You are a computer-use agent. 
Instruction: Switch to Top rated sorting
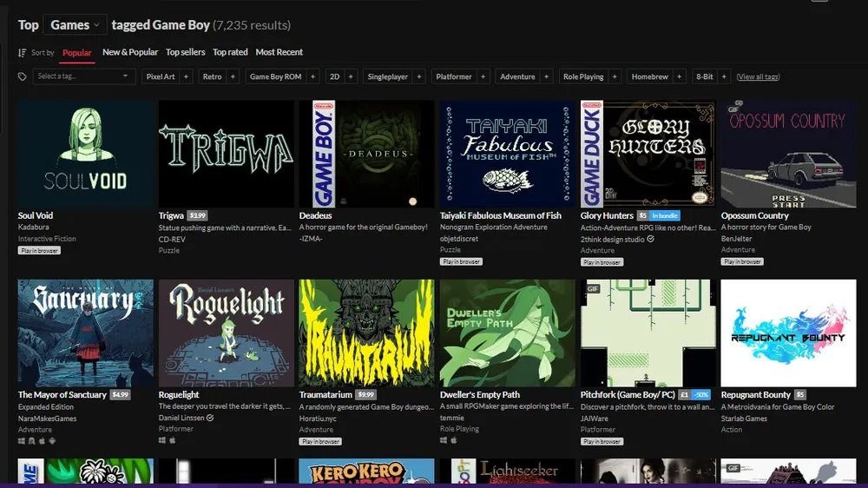[x=230, y=52]
